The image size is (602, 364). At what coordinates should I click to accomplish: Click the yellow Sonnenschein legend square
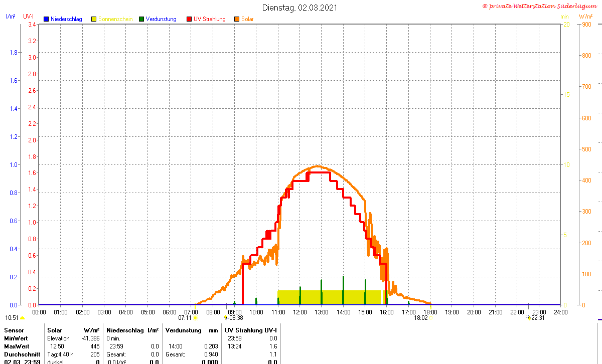(94, 19)
